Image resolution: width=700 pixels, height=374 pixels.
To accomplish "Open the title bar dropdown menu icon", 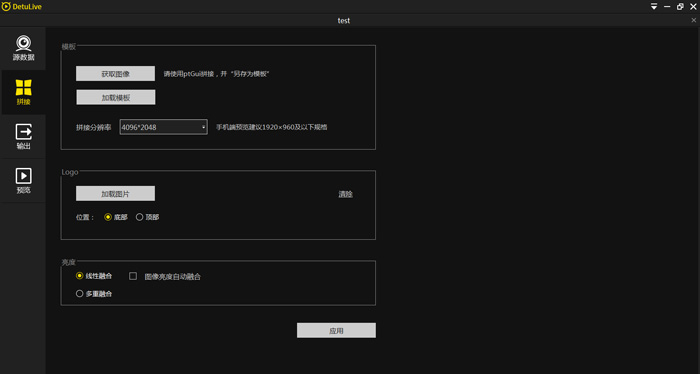I will [x=654, y=7].
